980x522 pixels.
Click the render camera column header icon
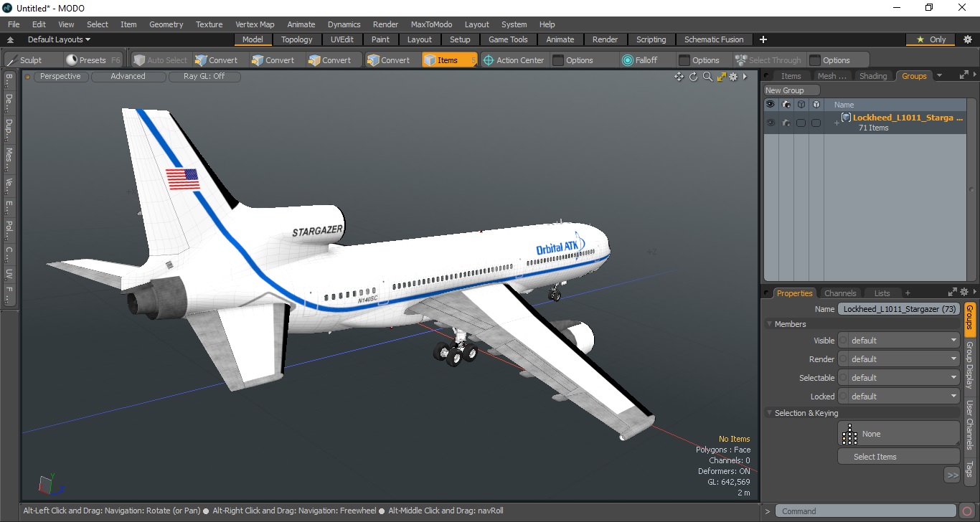click(786, 105)
